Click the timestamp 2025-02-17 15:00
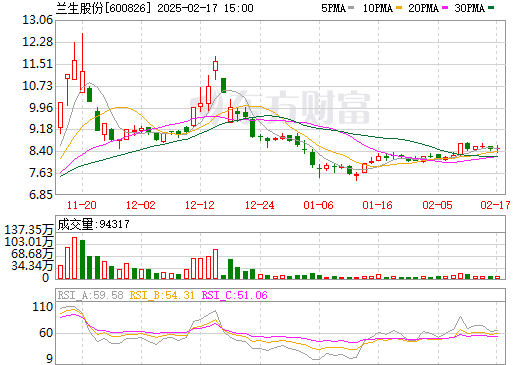 [x=205, y=8]
